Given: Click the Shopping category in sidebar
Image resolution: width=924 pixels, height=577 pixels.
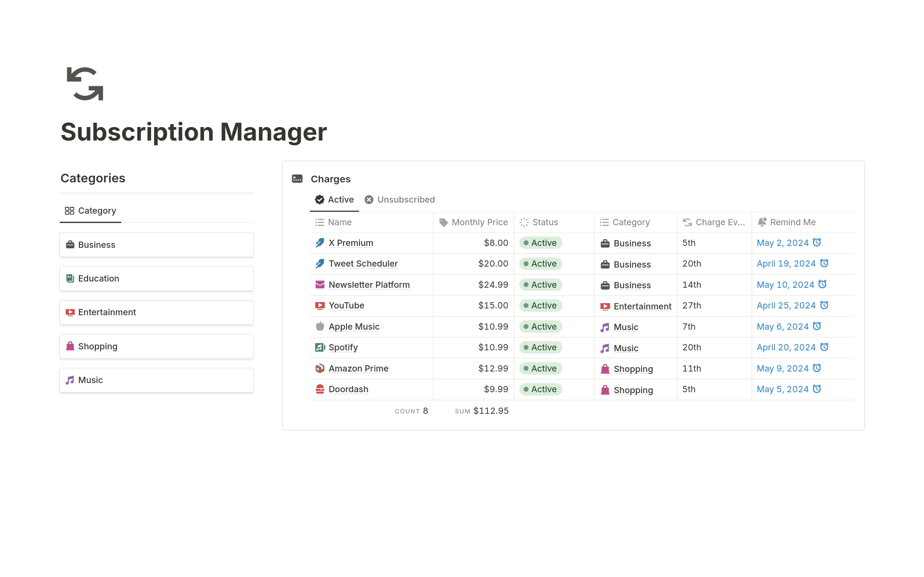Looking at the screenshot, I should tap(156, 346).
